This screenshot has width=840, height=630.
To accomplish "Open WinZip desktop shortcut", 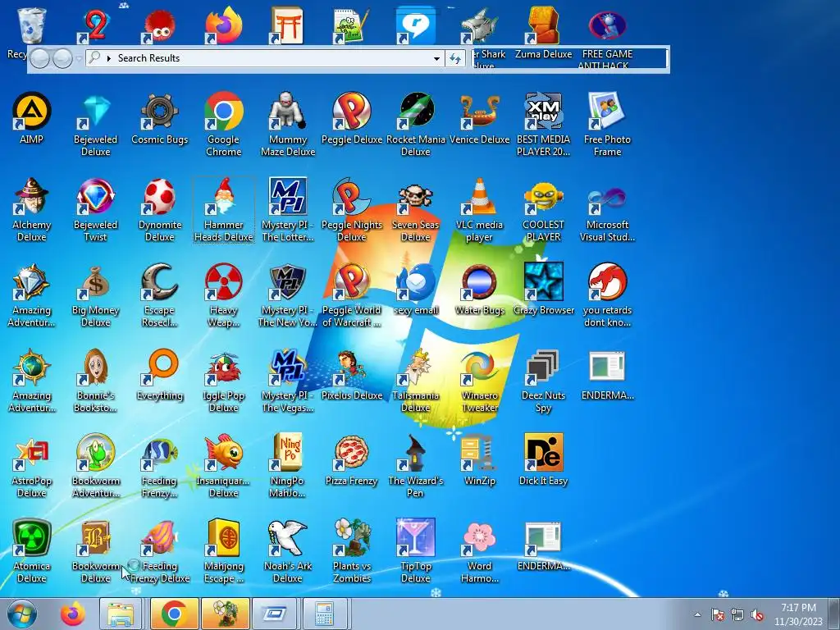I will pos(479,461).
